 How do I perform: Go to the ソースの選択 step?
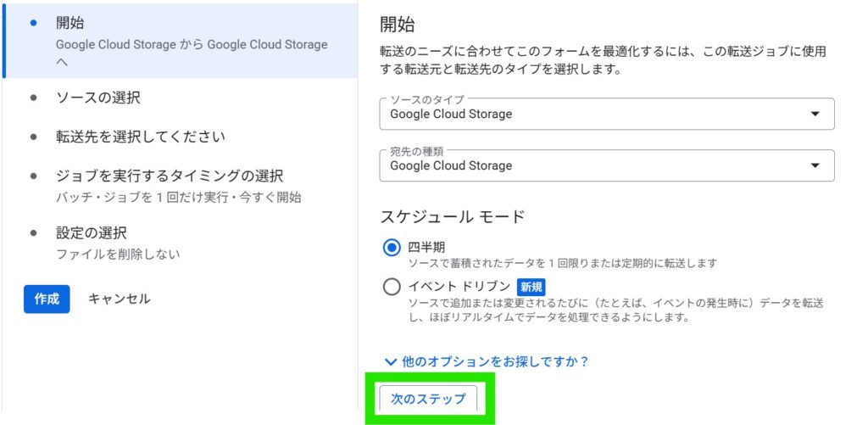click(98, 98)
